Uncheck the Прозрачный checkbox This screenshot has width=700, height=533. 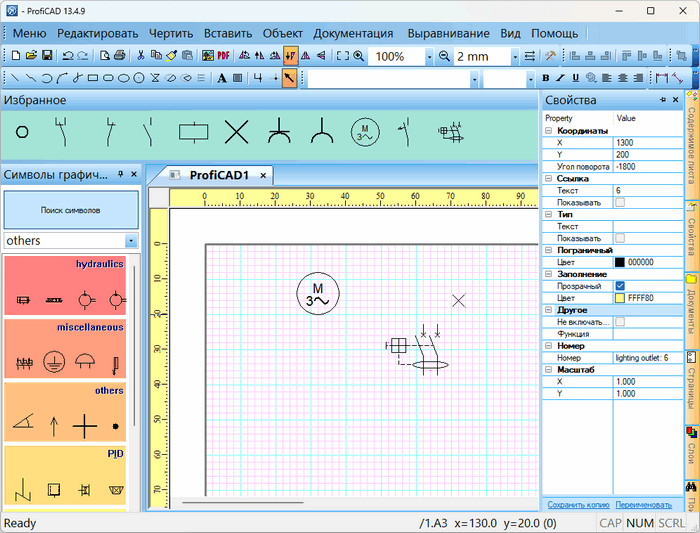pyautogui.click(x=620, y=286)
